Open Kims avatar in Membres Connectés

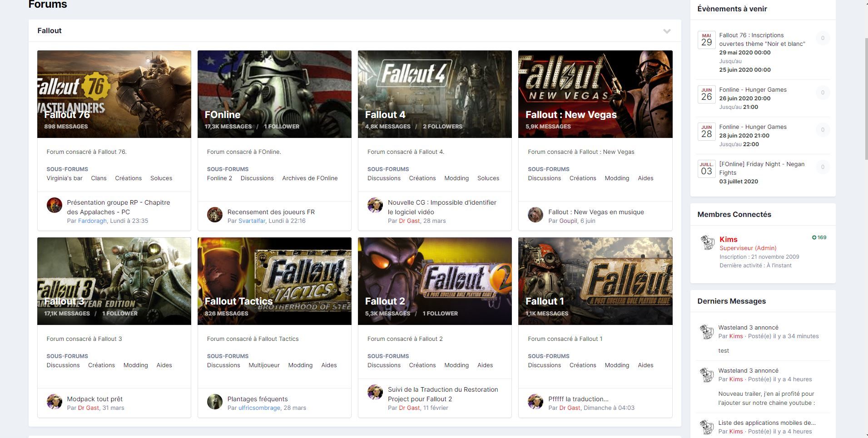point(707,243)
